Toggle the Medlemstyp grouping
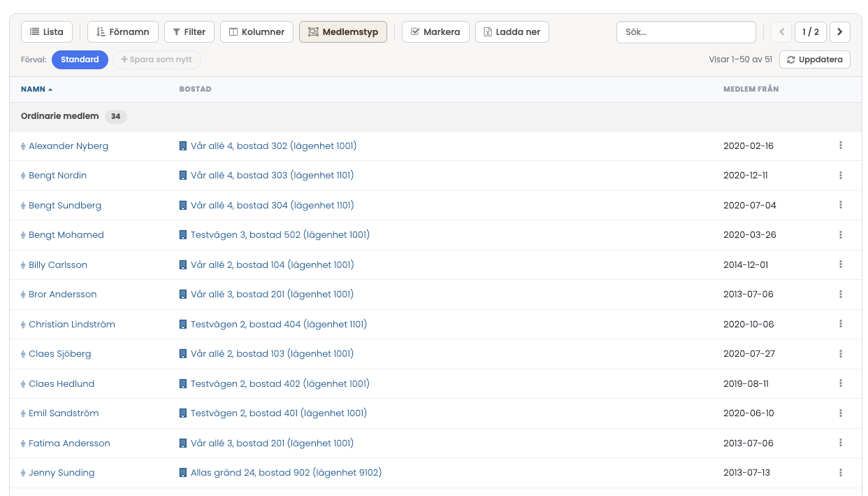Image resolution: width=868 pixels, height=496 pixels. [x=343, y=32]
